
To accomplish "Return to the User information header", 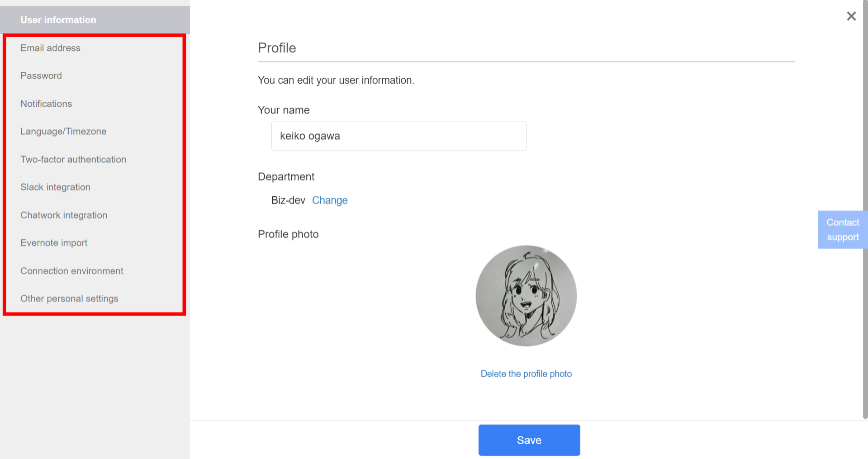I will (58, 20).
